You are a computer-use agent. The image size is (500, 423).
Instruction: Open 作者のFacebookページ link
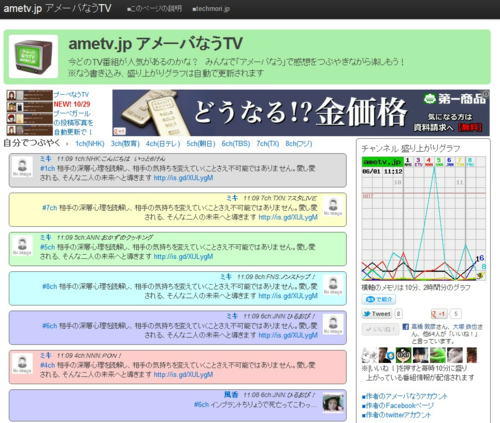pos(398,406)
